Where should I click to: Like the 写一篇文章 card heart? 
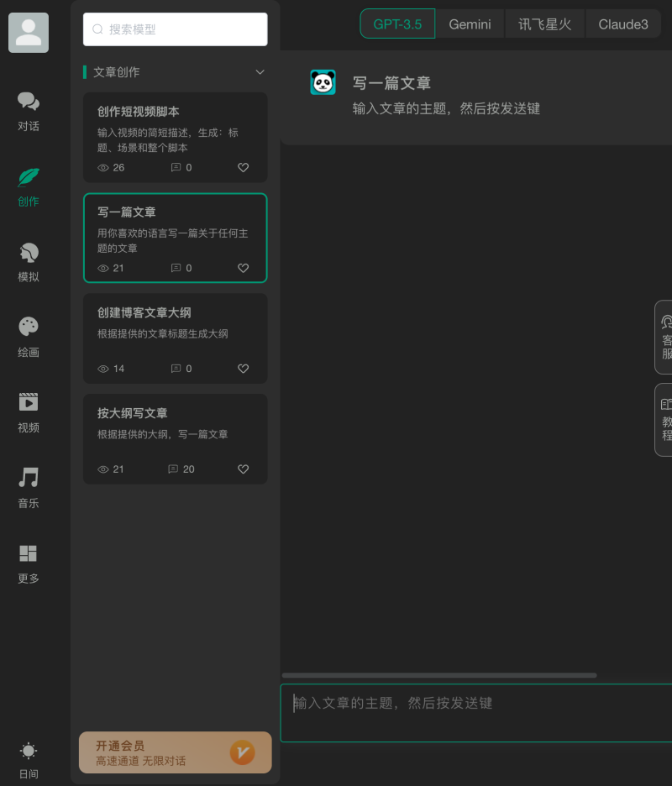(244, 268)
